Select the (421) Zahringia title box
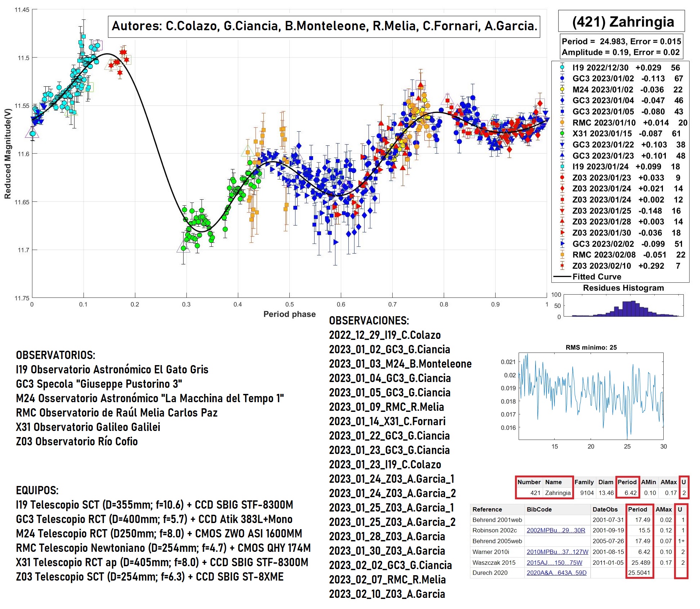 622,21
